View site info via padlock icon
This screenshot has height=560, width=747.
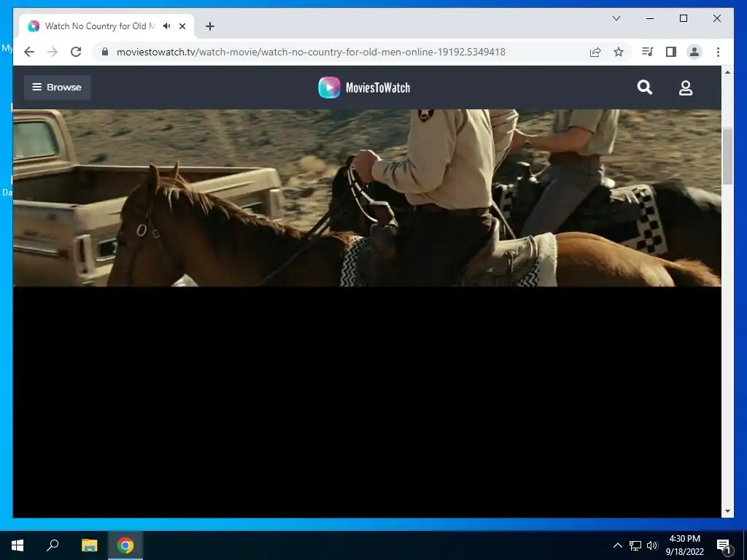pyautogui.click(x=105, y=52)
